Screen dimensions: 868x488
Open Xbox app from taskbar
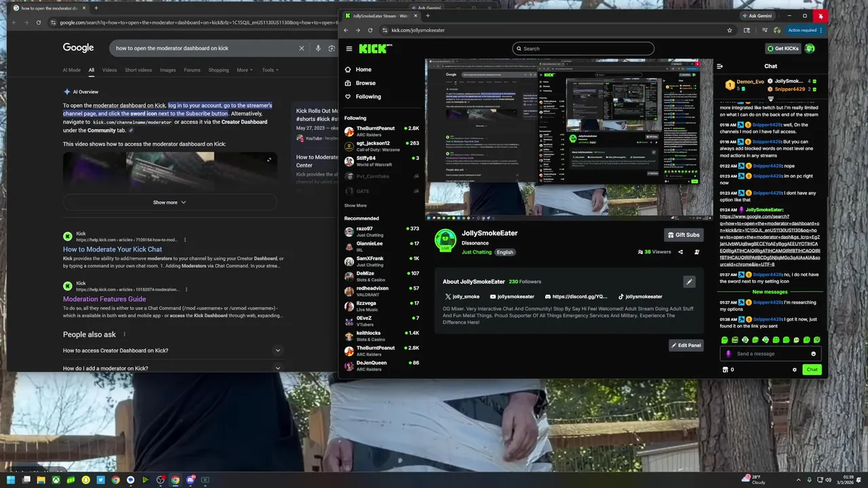click(x=56, y=480)
